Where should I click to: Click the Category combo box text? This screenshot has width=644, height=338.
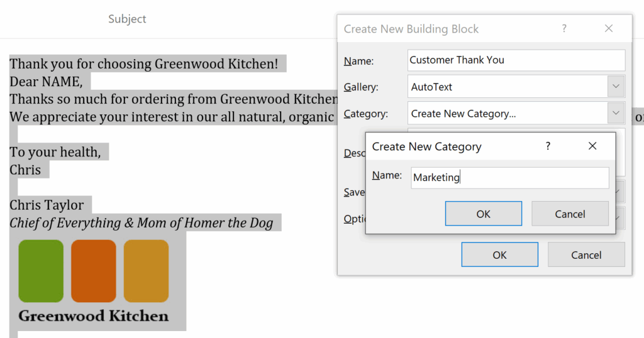pyautogui.click(x=464, y=114)
